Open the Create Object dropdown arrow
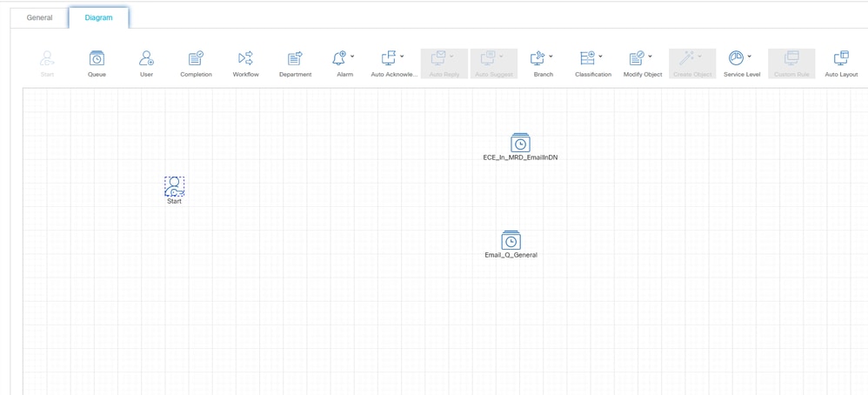Screen dimensions: 868x395 tap(700, 56)
